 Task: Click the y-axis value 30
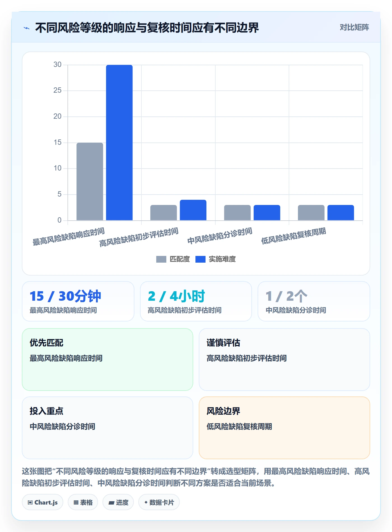click(x=57, y=65)
